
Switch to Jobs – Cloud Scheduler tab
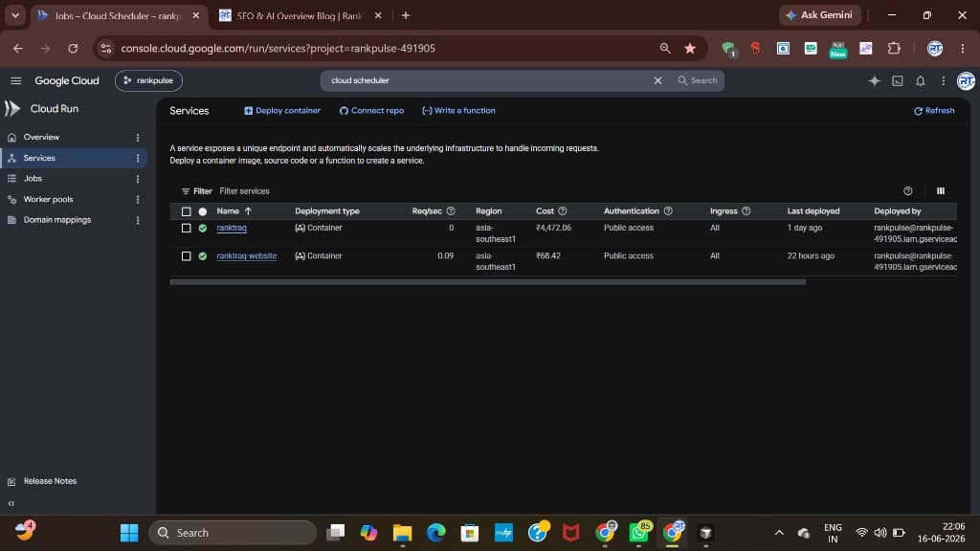118,15
